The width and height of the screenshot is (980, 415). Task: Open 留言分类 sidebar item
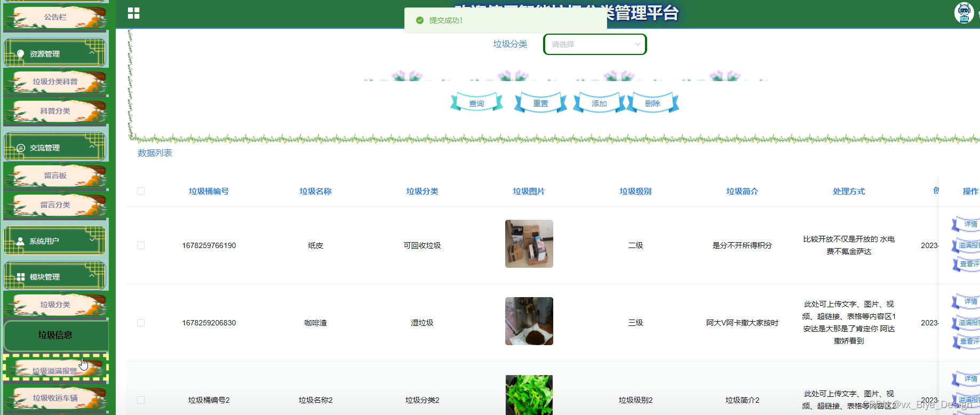pos(55,205)
